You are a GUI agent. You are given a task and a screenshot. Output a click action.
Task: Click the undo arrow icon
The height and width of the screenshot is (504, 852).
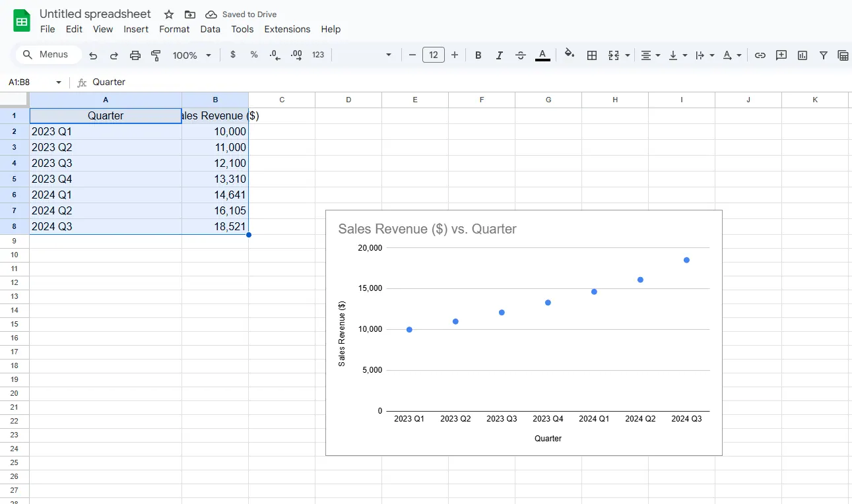[x=93, y=55]
